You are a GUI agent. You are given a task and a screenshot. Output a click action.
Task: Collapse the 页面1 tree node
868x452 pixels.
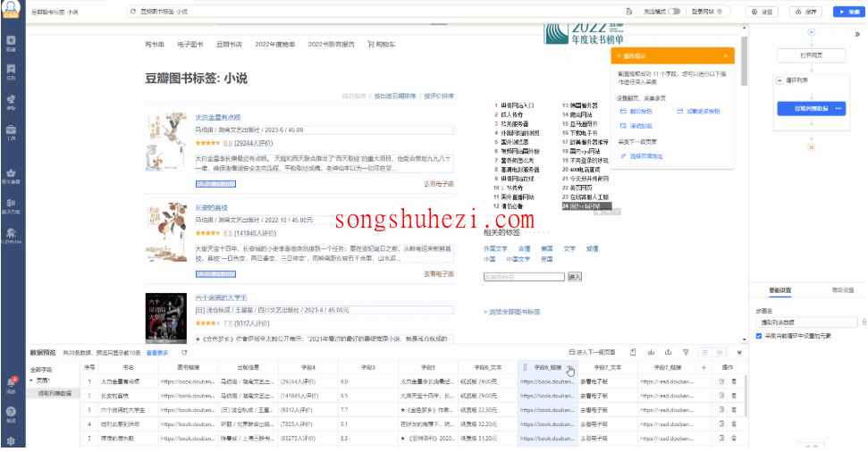[31, 381]
